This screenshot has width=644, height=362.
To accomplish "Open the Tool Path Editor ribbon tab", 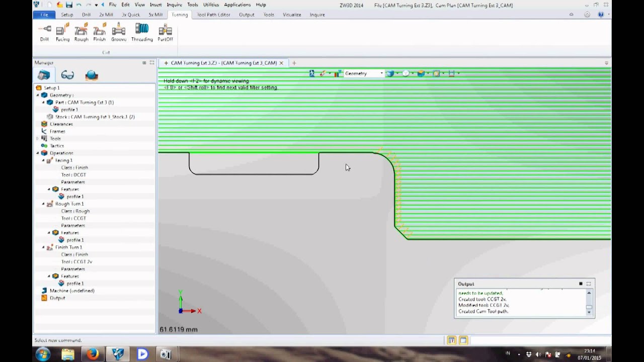I will (x=213, y=15).
